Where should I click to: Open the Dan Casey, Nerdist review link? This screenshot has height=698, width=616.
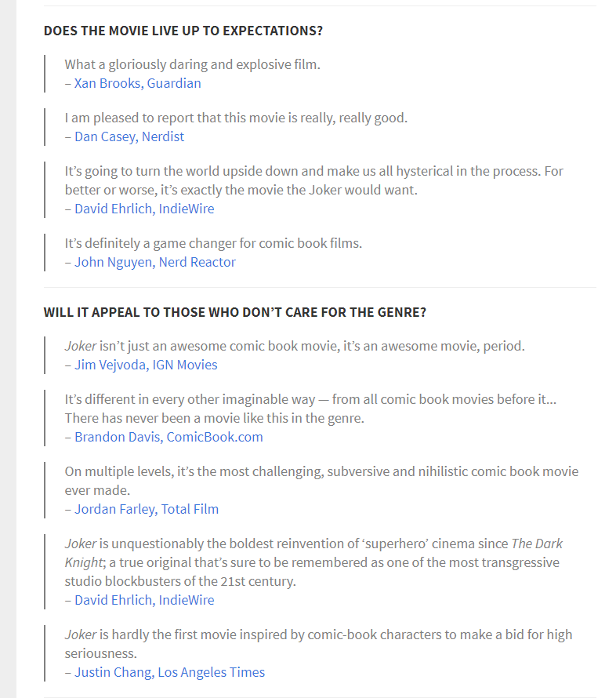pos(129,136)
